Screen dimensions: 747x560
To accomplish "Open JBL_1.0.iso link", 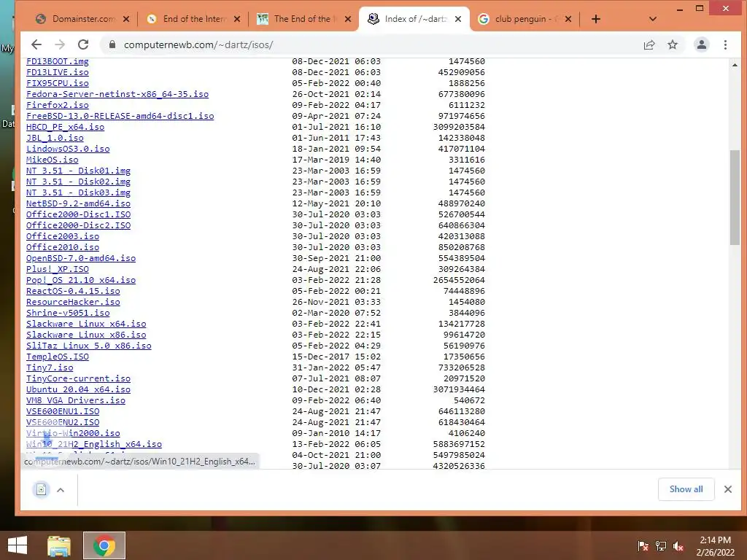I will click(55, 138).
